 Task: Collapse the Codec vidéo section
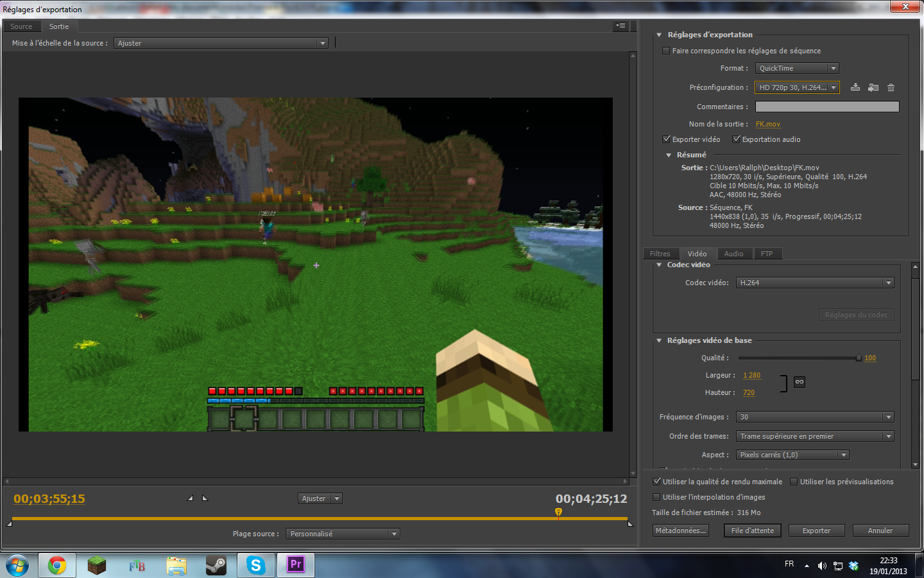click(659, 265)
